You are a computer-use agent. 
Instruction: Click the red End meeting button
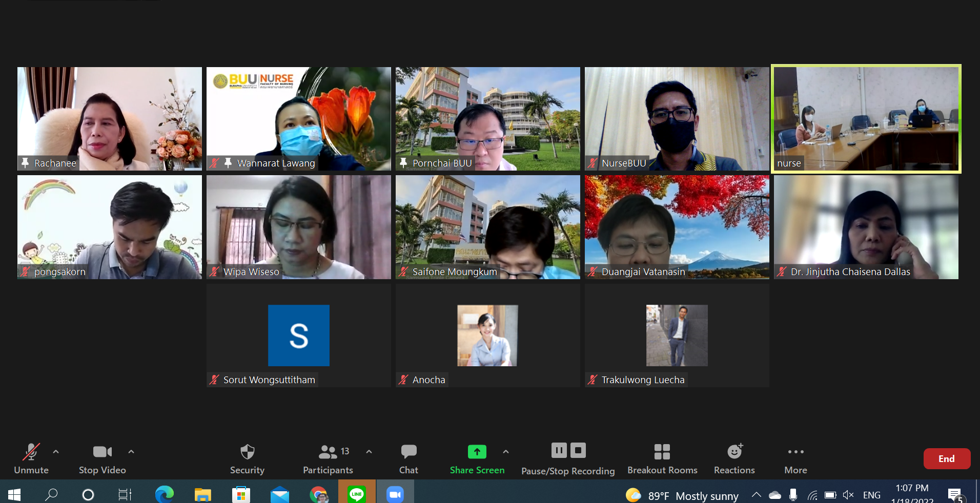tap(946, 459)
